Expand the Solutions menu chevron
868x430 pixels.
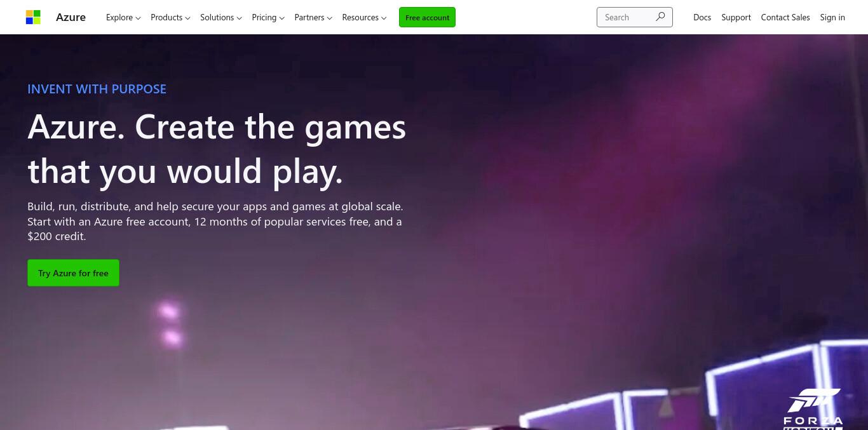pyautogui.click(x=239, y=18)
